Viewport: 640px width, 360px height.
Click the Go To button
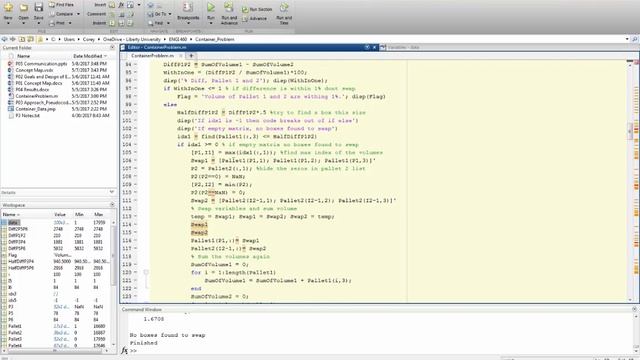159,14
